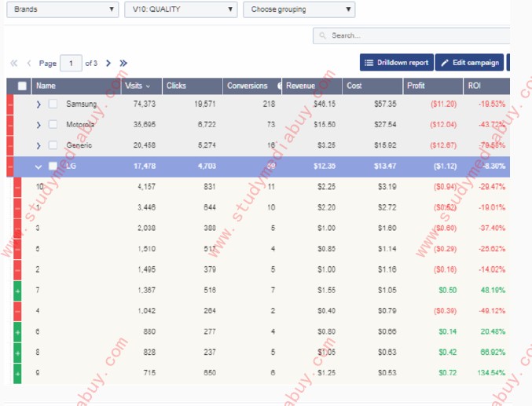
Task: Click ROI value 20.48%
Action: click(x=493, y=331)
